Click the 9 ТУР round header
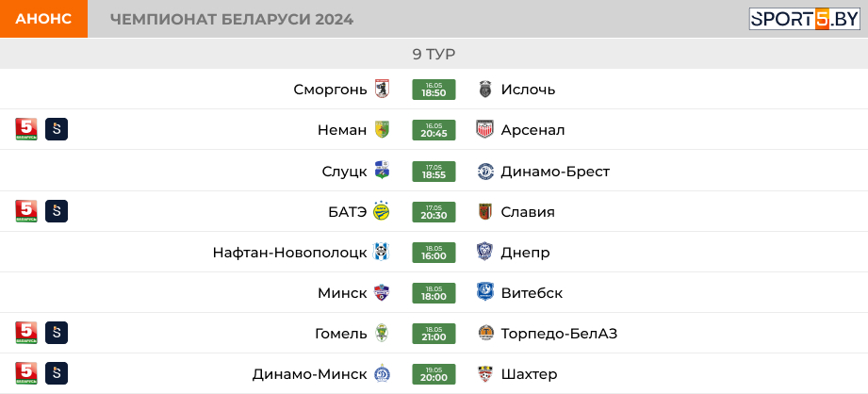Viewport: 868px width, 394px height. 434,54
